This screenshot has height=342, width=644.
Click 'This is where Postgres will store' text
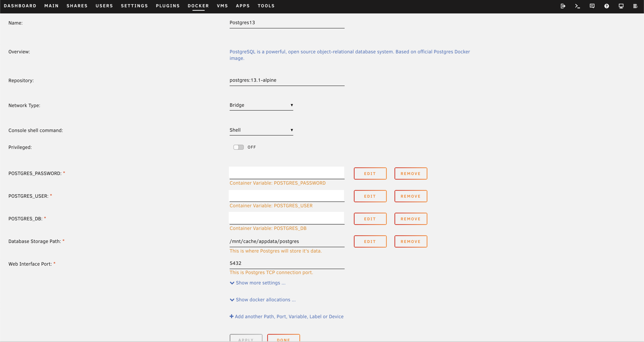click(x=275, y=251)
